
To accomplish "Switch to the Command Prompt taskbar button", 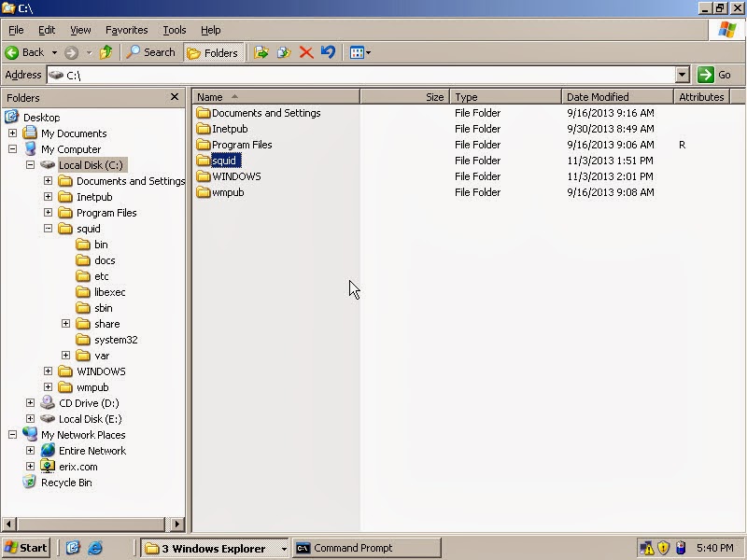I will tap(366, 548).
